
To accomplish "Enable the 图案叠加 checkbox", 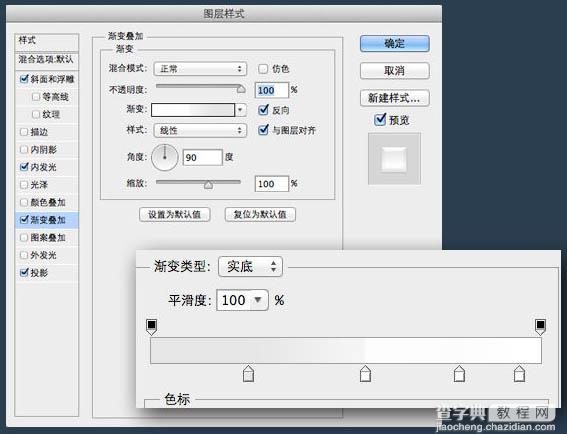I will click(x=24, y=237).
